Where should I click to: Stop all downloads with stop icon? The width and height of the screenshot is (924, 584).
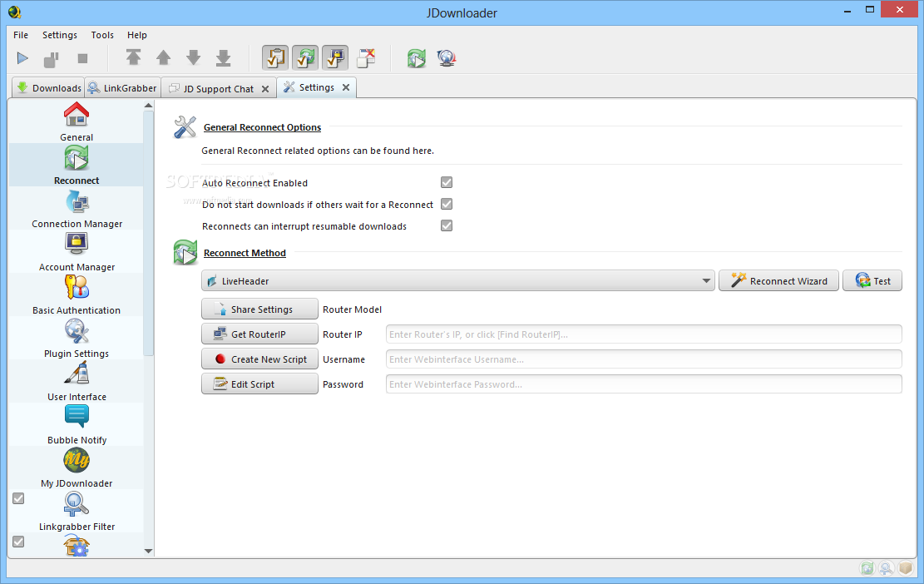(82, 58)
